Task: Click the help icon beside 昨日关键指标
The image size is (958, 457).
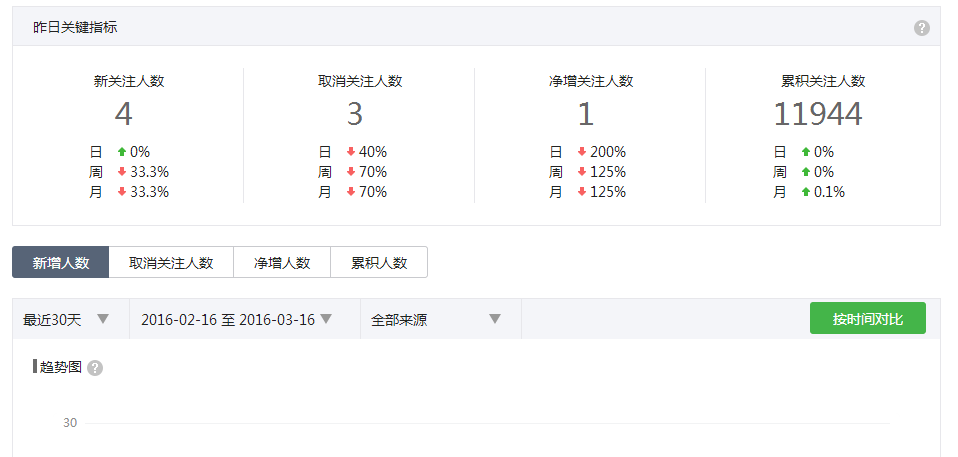Action: pyautogui.click(x=922, y=28)
